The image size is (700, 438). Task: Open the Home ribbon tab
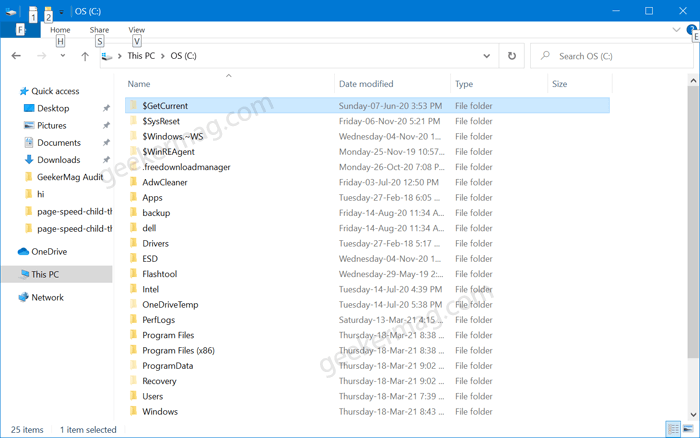[x=60, y=29]
